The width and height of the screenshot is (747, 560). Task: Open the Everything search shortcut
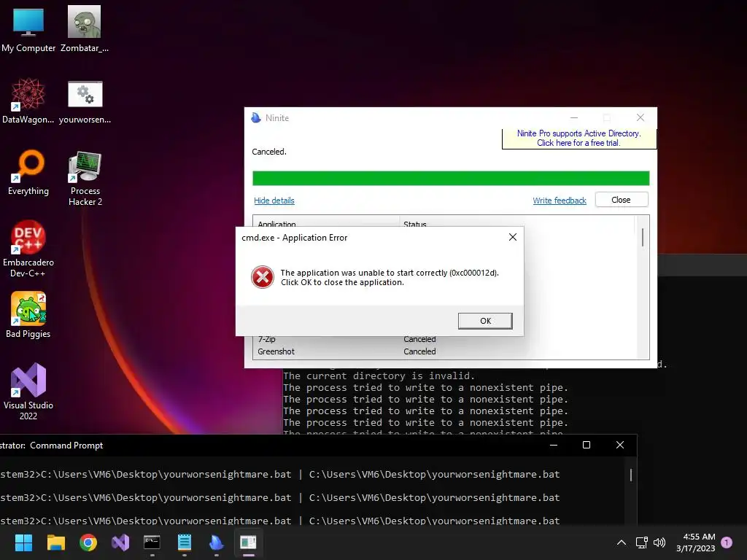28,172
